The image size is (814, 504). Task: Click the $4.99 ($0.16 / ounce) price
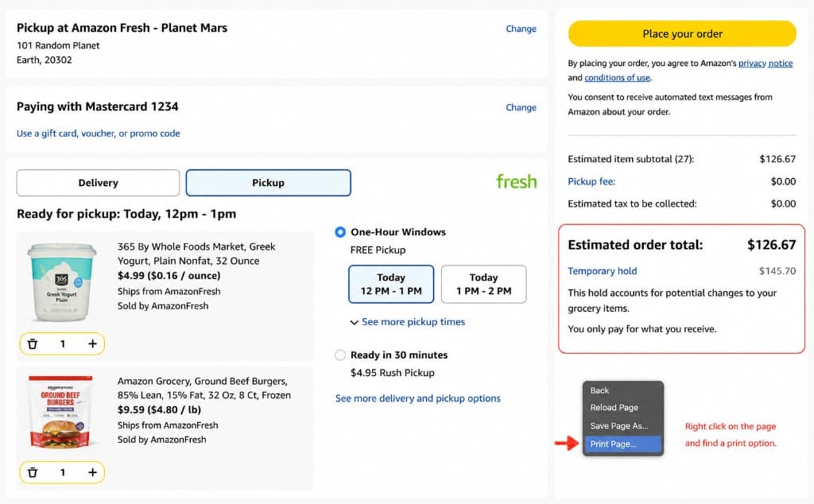point(169,276)
